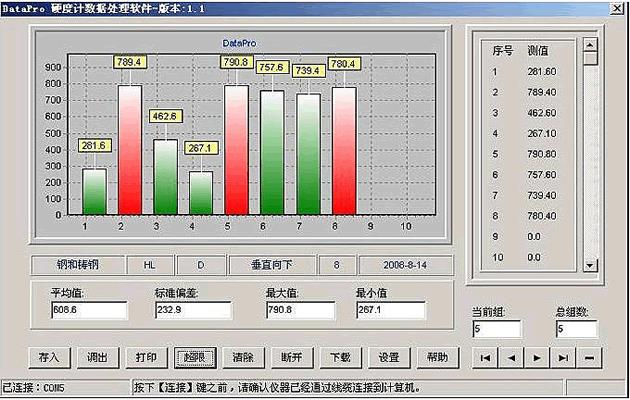The width and height of the screenshot is (630, 400).
Task: Click the red bar labeled 789.4
Action: (130, 150)
